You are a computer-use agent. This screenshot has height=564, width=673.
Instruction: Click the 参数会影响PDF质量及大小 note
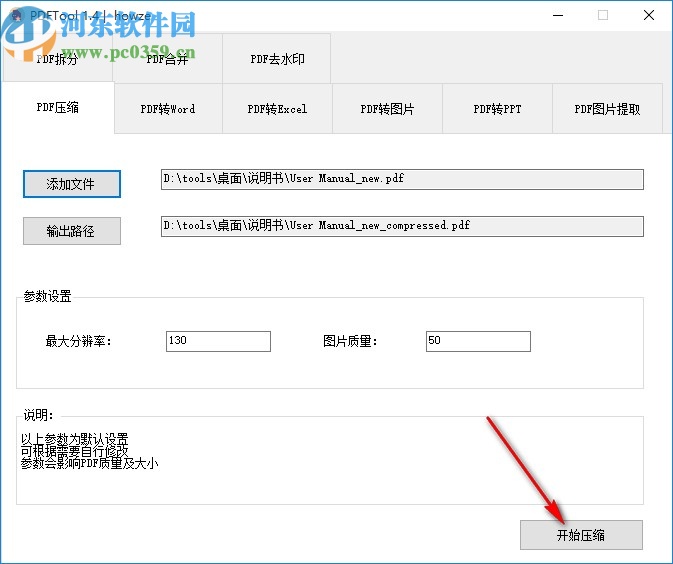[x=89, y=463]
